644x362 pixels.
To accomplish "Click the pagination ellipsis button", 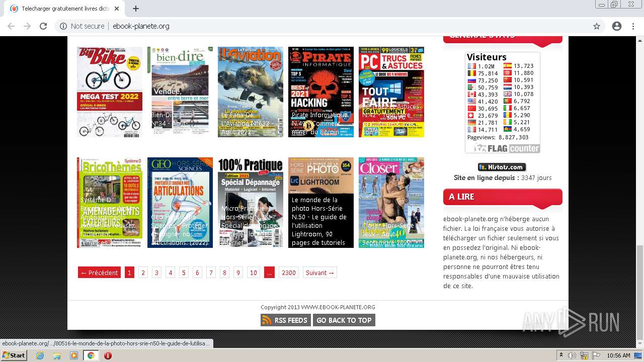I will (269, 273).
